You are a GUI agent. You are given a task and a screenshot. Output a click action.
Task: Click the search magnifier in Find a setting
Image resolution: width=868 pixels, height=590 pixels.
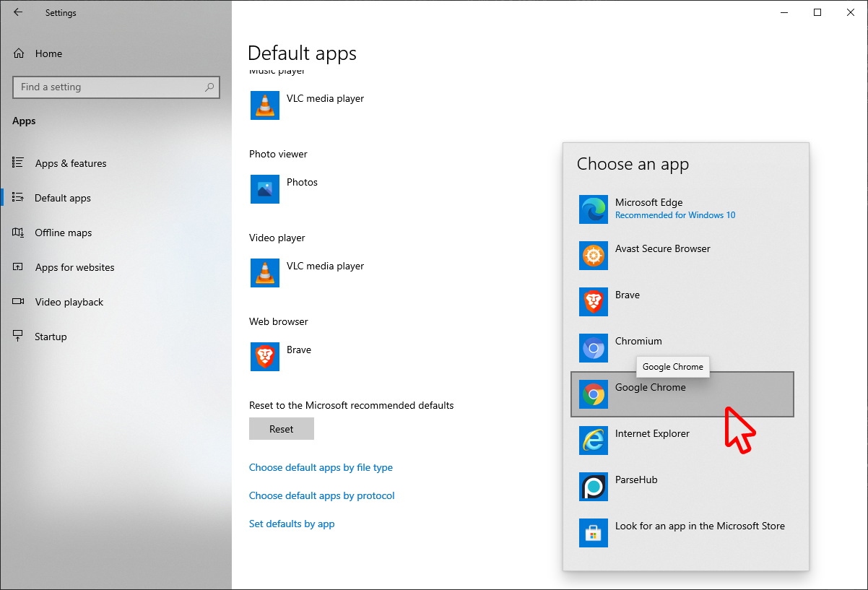(x=209, y=87)
